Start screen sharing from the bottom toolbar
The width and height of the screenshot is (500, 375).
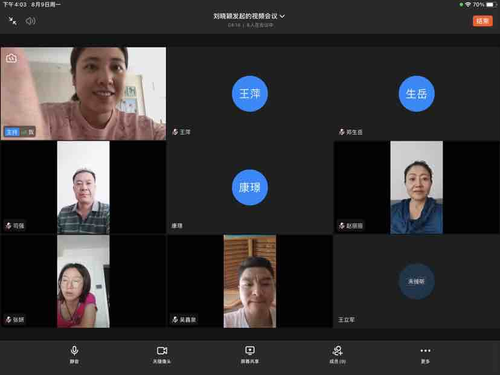coord(250,355)
